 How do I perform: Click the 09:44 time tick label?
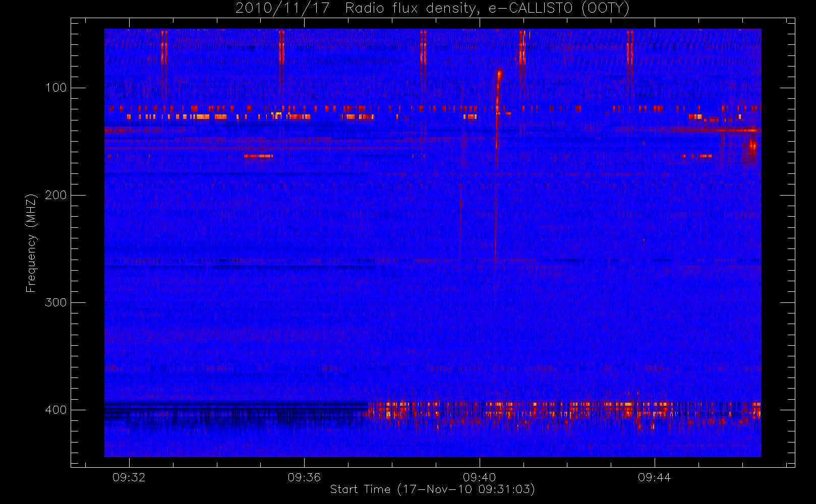click(x=654, y=477)
